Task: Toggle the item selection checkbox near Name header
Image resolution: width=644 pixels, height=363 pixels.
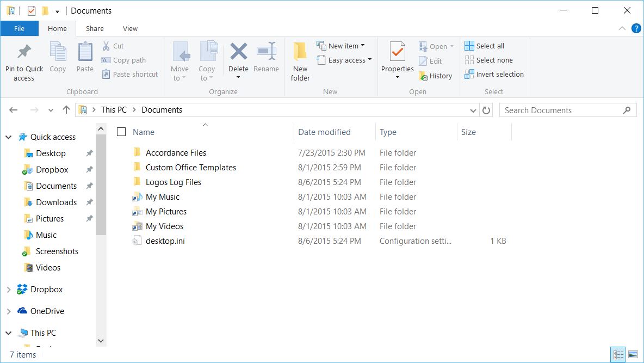Action: [121, 132]
